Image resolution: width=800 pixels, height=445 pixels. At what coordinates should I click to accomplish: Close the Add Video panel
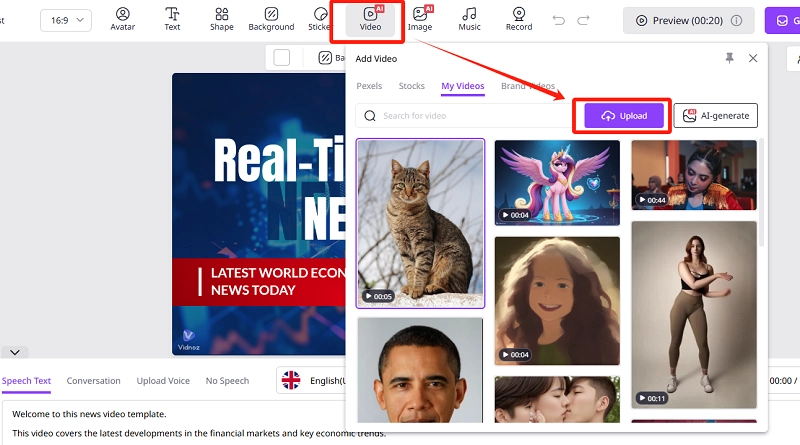coord(753,58)
